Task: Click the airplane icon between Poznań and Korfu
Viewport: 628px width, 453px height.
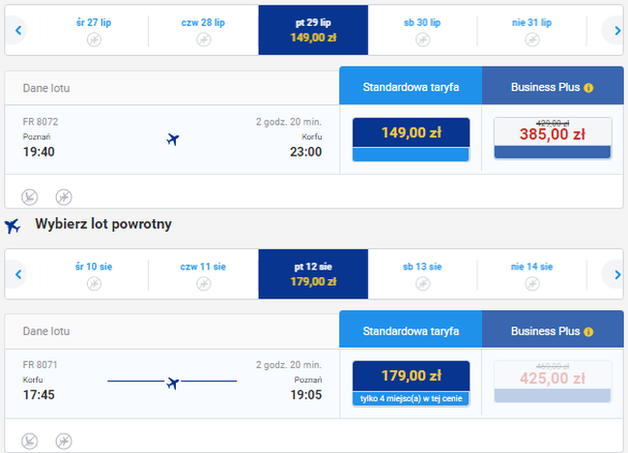Action: (x=172, y=139)
